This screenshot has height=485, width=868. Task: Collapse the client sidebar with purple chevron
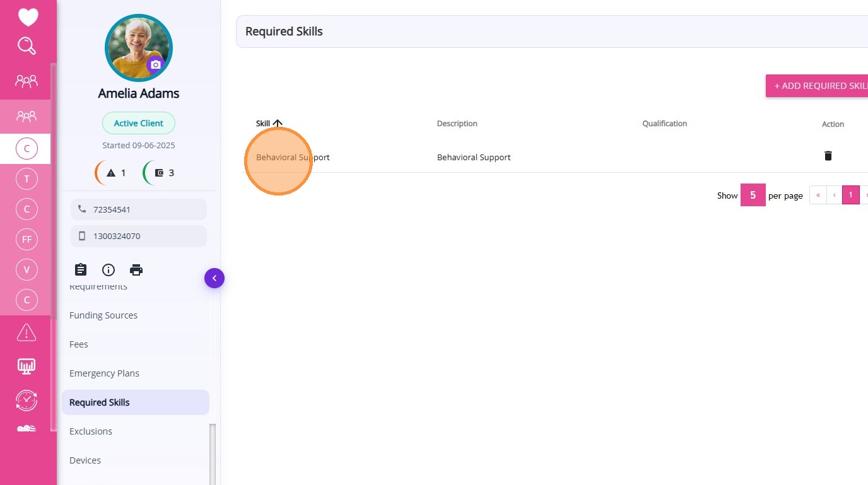pyautogui.click(x=214, y=278)
